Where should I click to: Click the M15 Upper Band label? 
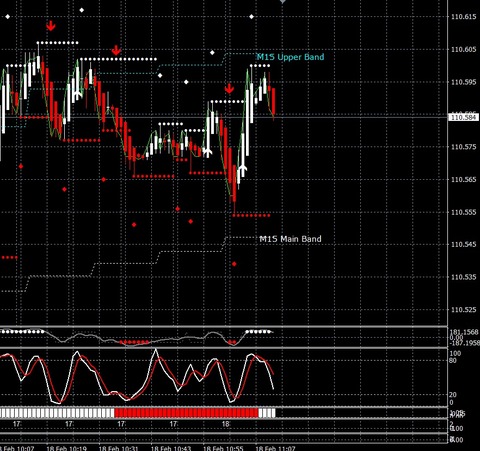coord(290,57)
